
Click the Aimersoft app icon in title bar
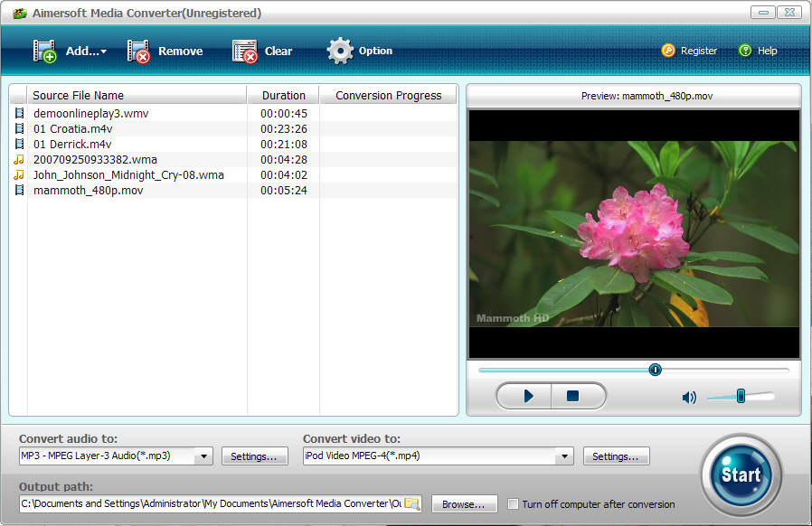(x=20, y=13)
